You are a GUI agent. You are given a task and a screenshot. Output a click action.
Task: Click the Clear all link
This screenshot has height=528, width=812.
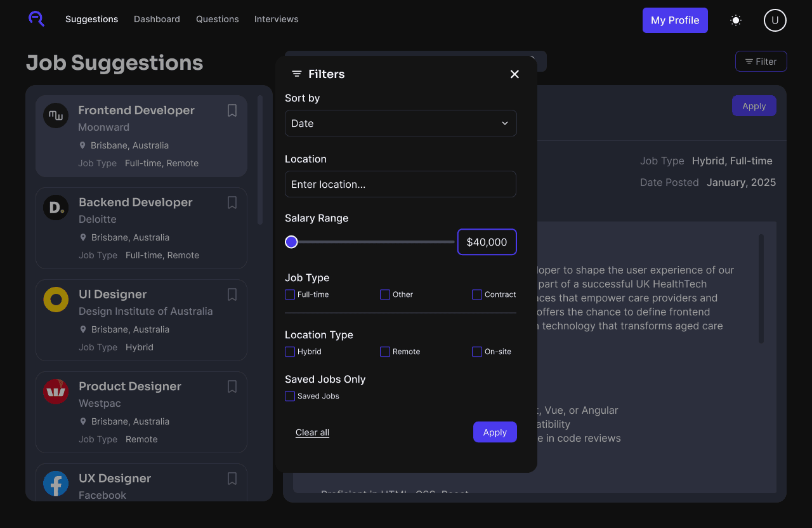pyautogui.click(x=312, y=432)
